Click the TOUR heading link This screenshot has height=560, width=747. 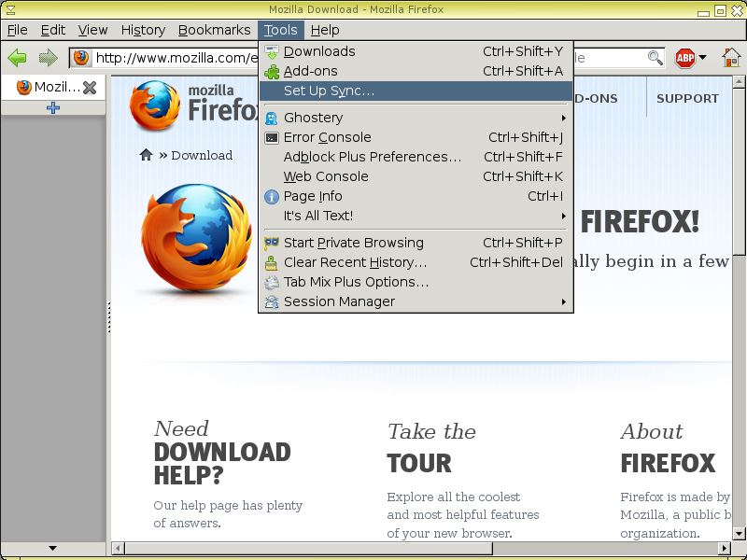(x=419, y=463)
